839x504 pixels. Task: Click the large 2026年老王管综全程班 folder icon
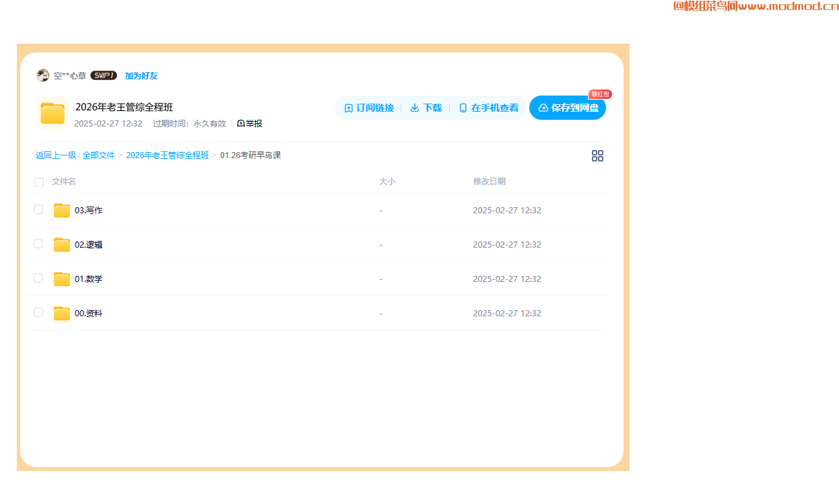pos(52,113)
